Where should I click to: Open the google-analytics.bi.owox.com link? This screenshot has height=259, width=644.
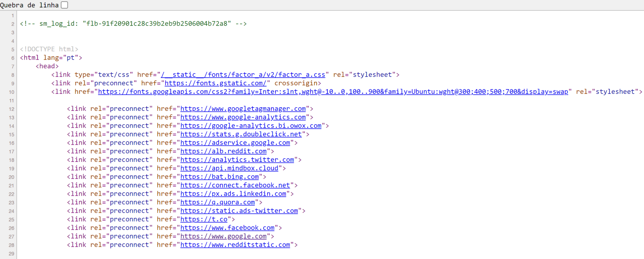click(x=251, y=126)
